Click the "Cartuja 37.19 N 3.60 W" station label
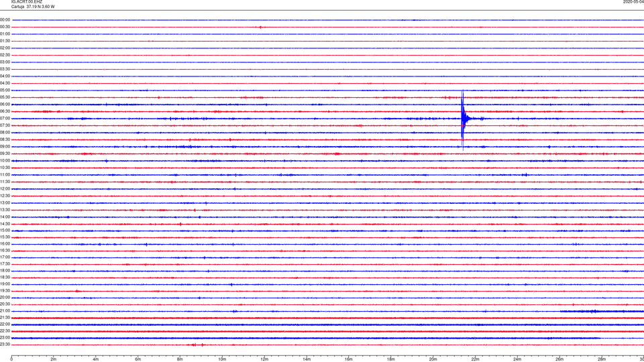Screen dimensions: 644x362 coord(33,7)
